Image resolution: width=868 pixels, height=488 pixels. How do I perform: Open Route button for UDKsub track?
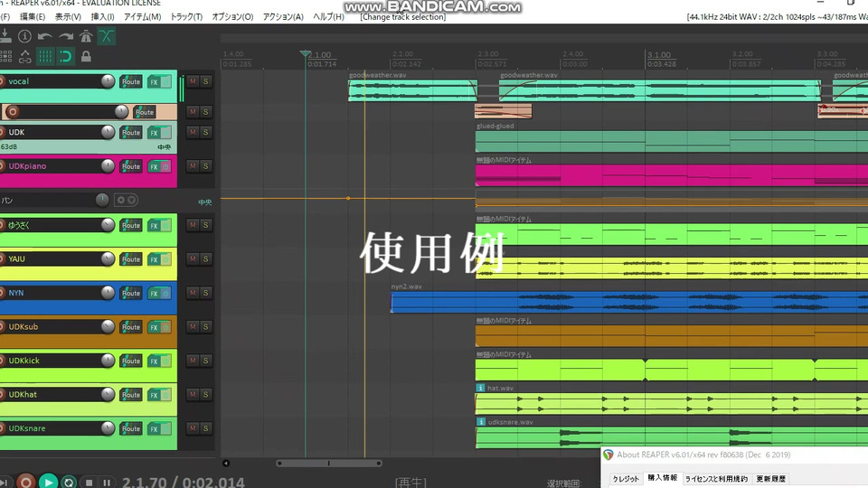pyautogui.click(x=131, y=327)
